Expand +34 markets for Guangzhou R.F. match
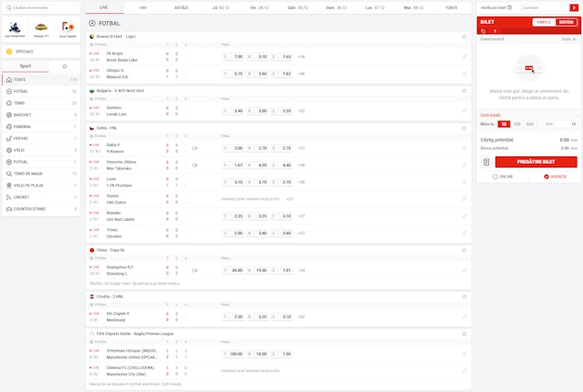Image resolution: width=583 pixels, height=392 pixels. 301,271
